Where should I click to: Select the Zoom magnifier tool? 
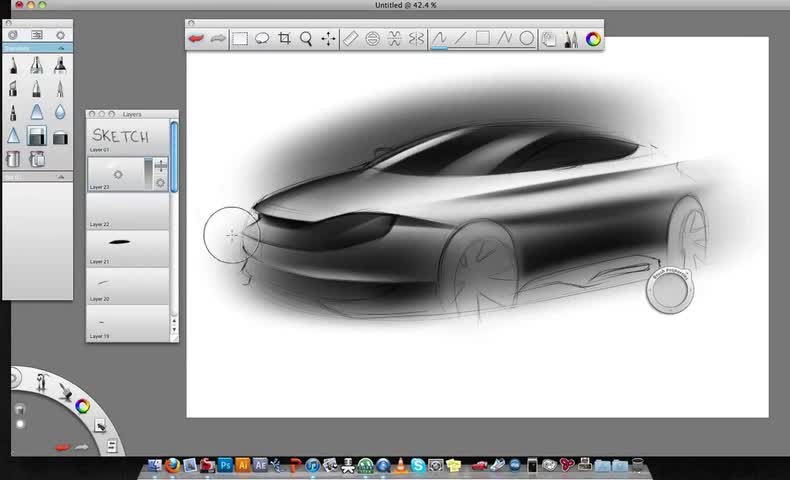click(306, 39)
